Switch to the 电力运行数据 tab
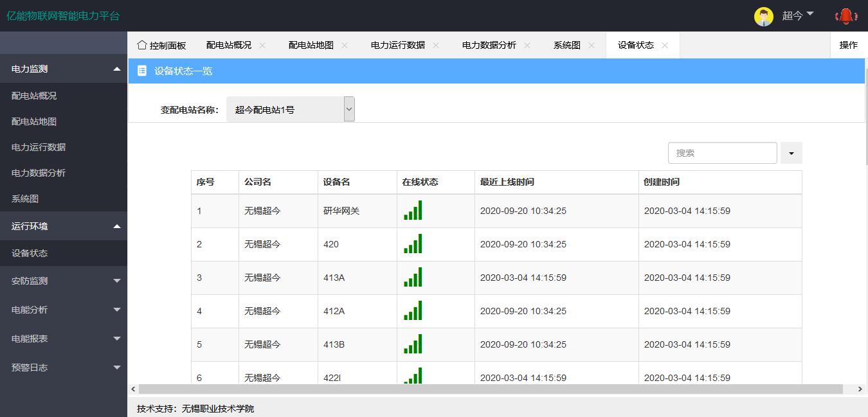868x417 pixels. click(x=397, y=45)
